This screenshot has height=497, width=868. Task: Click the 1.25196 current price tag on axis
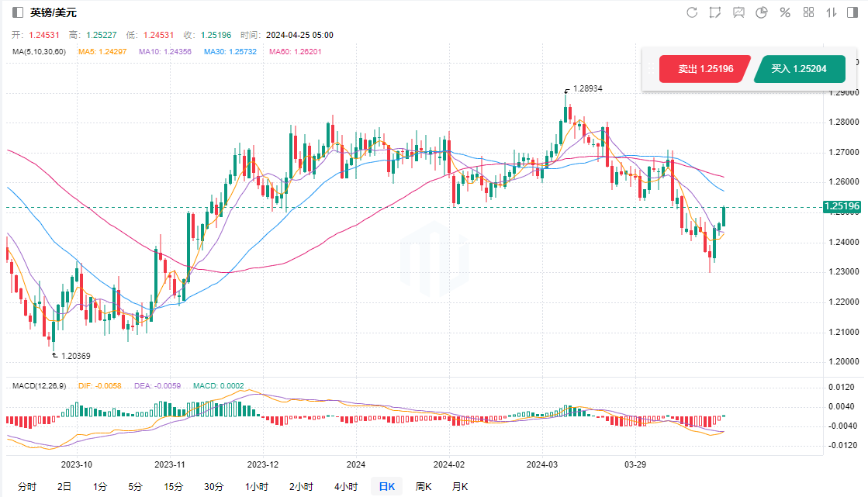click(x=842, y=207)
